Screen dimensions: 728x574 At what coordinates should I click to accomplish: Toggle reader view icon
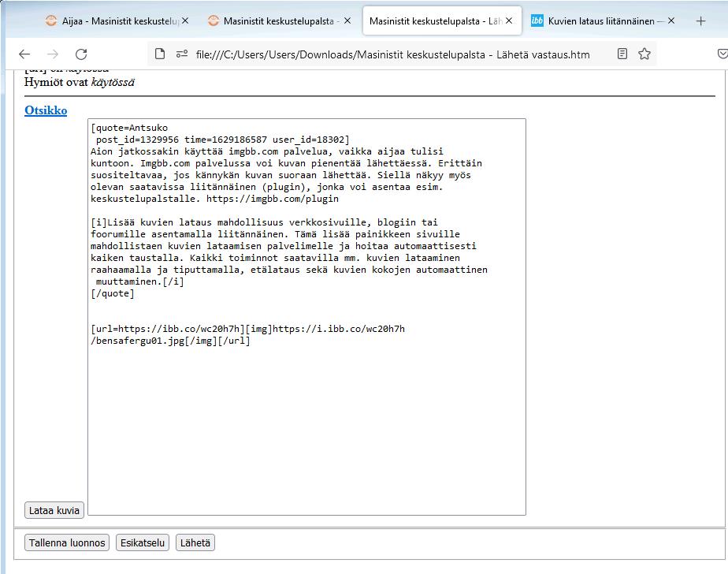tap(622, 54)
